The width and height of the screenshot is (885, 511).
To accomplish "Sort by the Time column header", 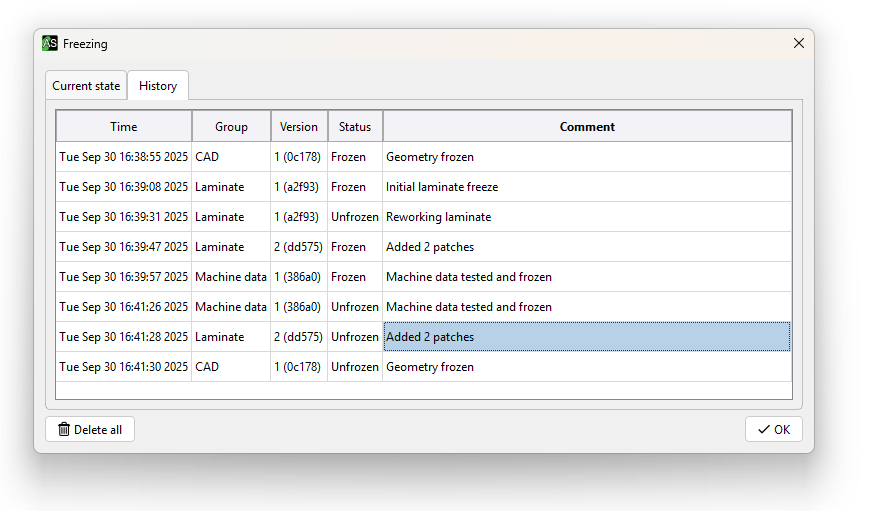I will point(124,127).
